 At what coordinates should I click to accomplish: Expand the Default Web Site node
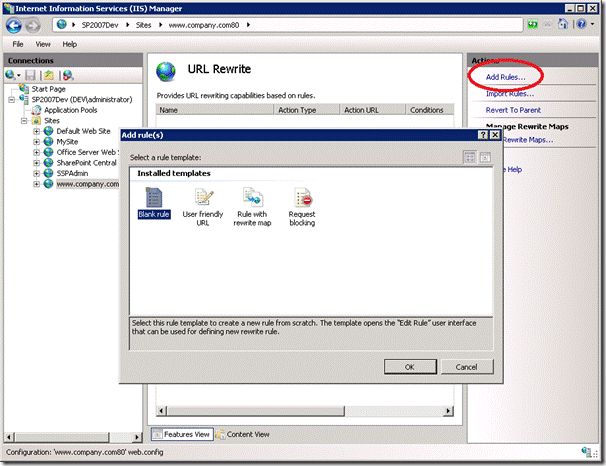36,131
